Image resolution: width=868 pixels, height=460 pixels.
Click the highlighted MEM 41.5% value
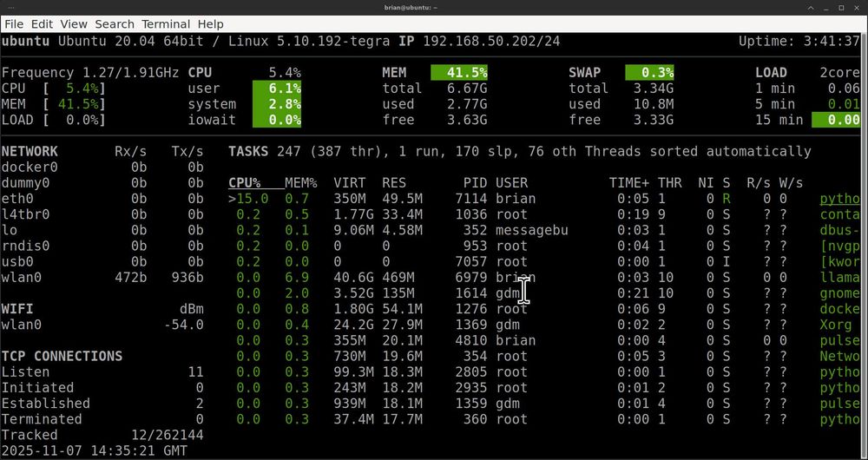[459, 73]
